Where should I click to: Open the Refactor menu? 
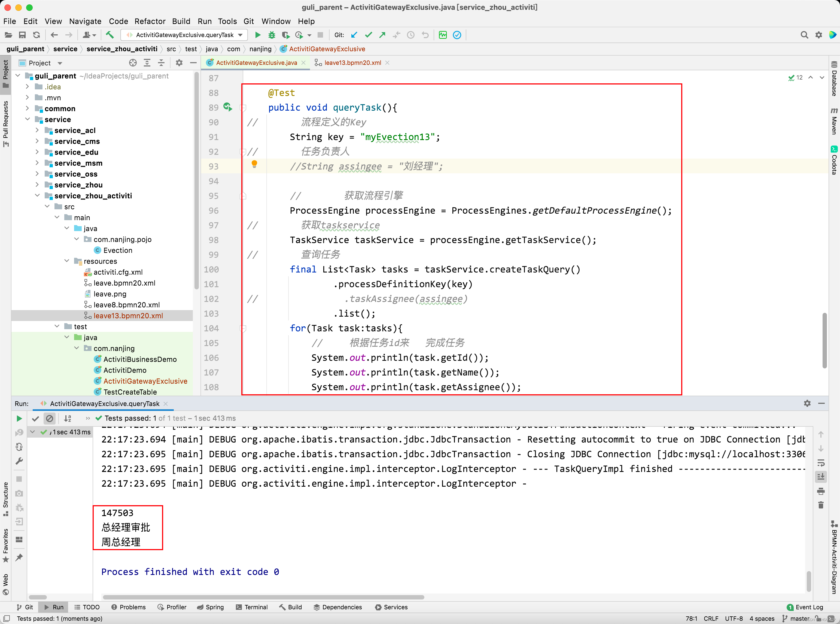coord(150,21)
